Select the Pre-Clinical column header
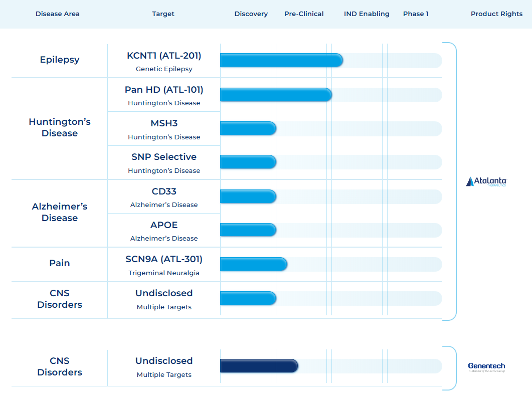The width and height of the screenshot is (532, 397). [x=304, y=14]
